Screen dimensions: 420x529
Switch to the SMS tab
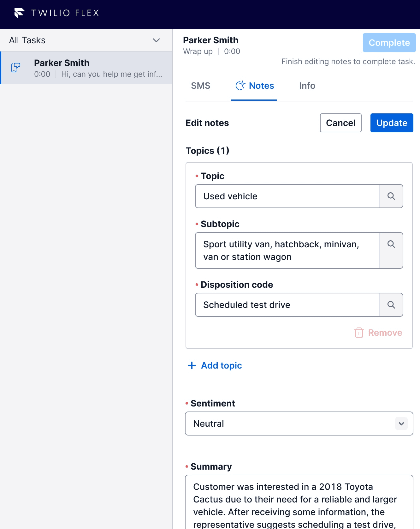tap(201, 86)
